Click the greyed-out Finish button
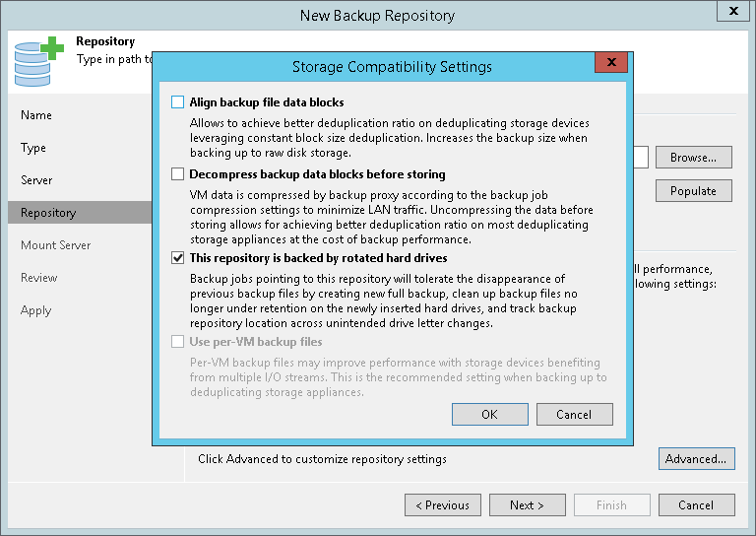This screenshot has width=756, height=536. 612,505
